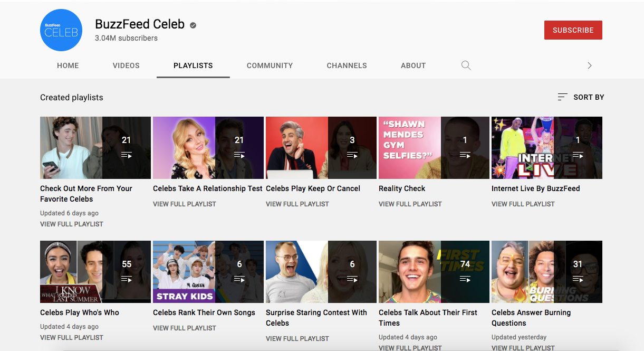This screenshot has height=351, width=644.
Task: Select the PLAYLISTS tab
Action: coord(193,65)
